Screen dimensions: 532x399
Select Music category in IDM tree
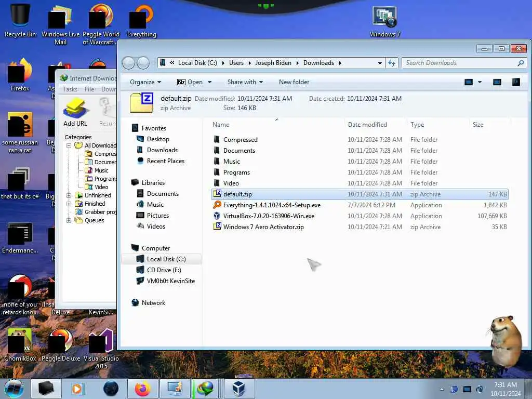click(101, 170)
